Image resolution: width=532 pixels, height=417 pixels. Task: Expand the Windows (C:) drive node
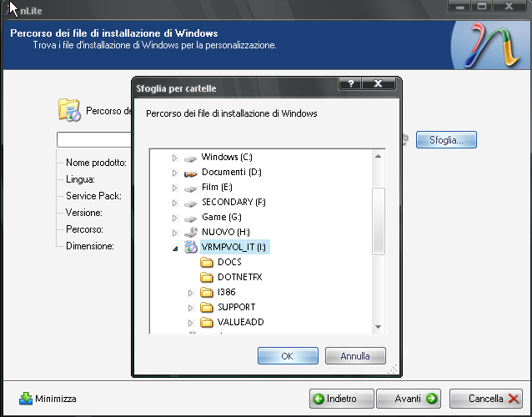(175, 158)
